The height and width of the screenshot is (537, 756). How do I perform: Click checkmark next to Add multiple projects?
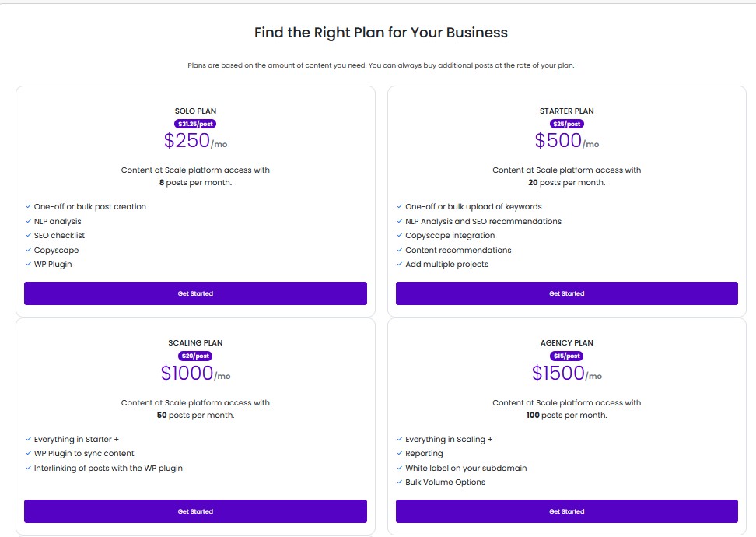[x=400, y=264]
